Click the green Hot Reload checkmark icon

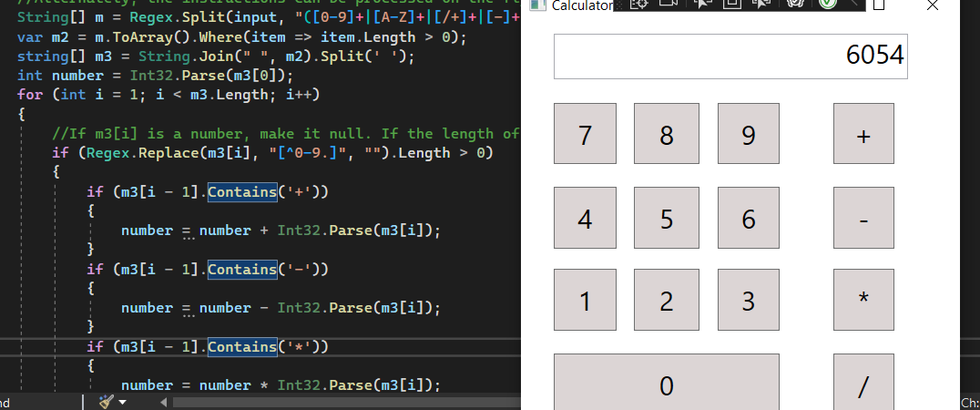click(x=828, y=4)
